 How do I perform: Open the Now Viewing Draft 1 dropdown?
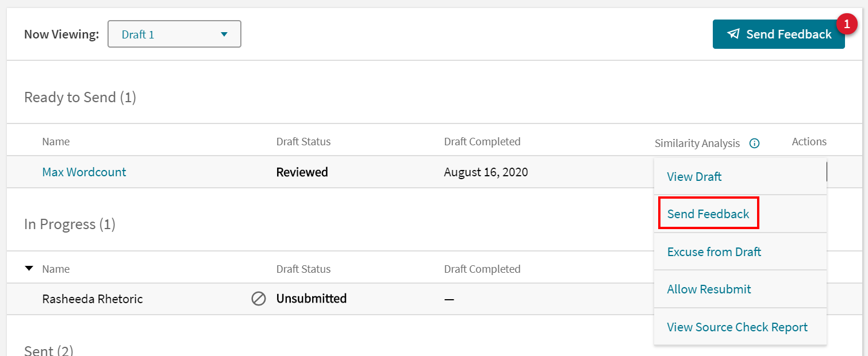(x=174, y=34)
